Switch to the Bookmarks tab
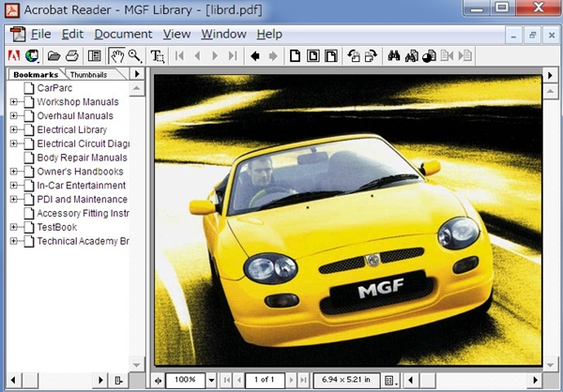This screenshot has width=563, height=392. pyautogui.click(x=36, y=74)
